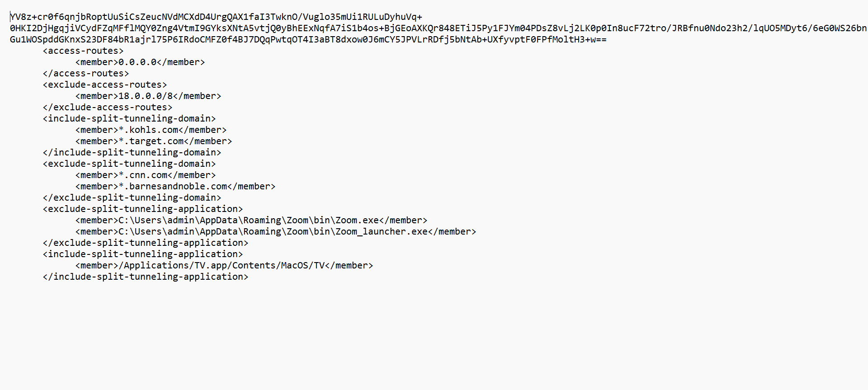Click the *.target.com member entry

pyautogui.click(x=154, y=141)
